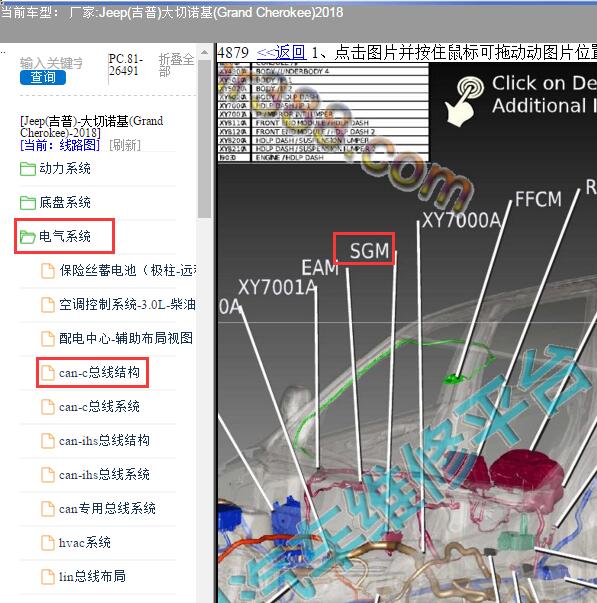Click the ENGINE / HDLP DASH table row
This screenshot has height=603, width=597.
[323, 158]
